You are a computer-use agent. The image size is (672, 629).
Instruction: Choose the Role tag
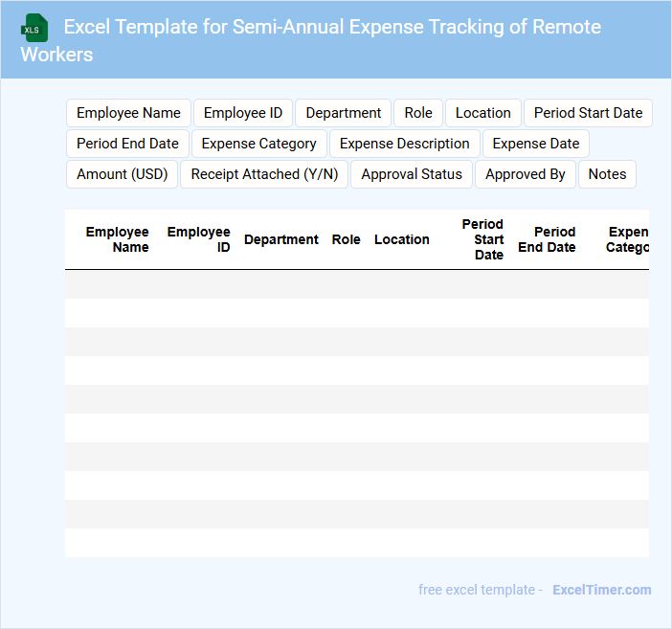click(418, 113)
